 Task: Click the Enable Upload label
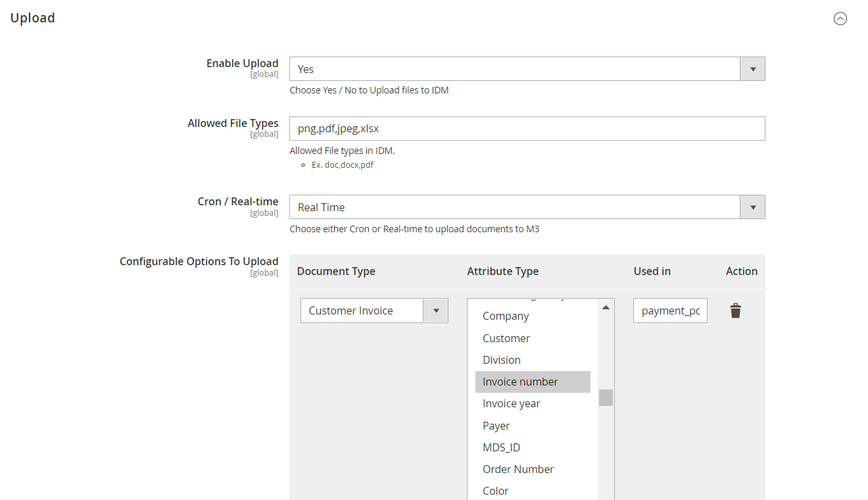pos(242,63)
